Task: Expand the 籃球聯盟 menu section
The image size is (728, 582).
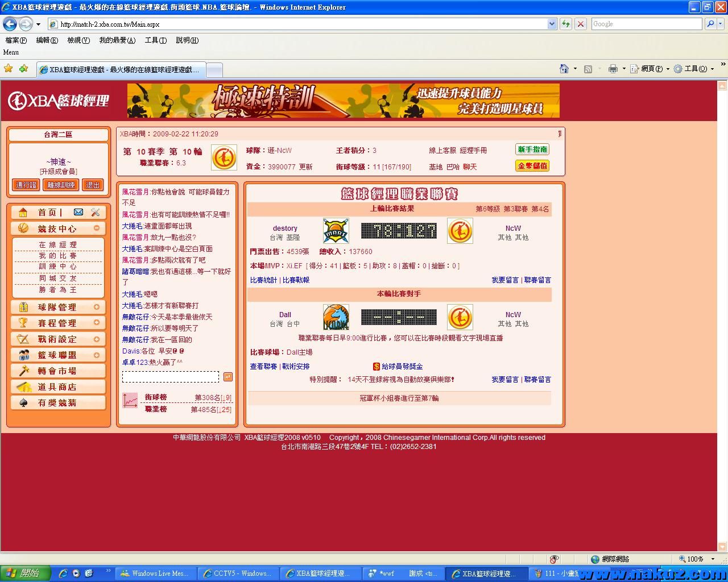Action: [97, 355]
